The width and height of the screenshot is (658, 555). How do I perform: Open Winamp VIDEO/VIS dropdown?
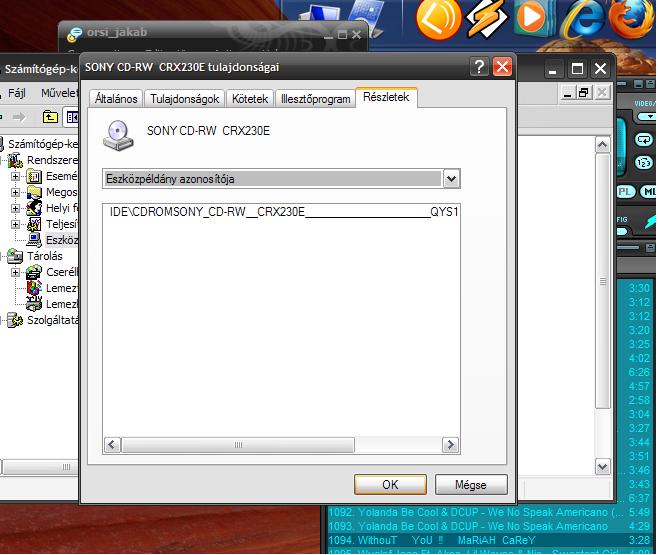click(x=647, y=116)
